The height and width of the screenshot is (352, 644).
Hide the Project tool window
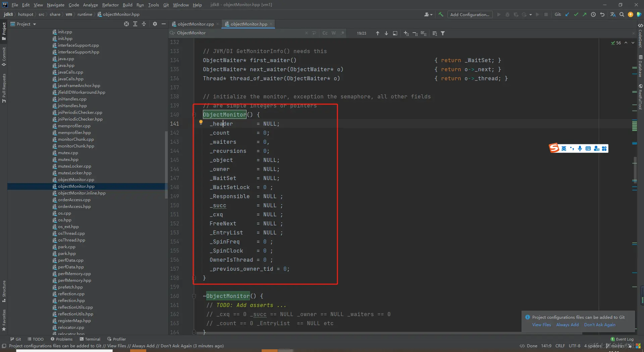[164, 24]
